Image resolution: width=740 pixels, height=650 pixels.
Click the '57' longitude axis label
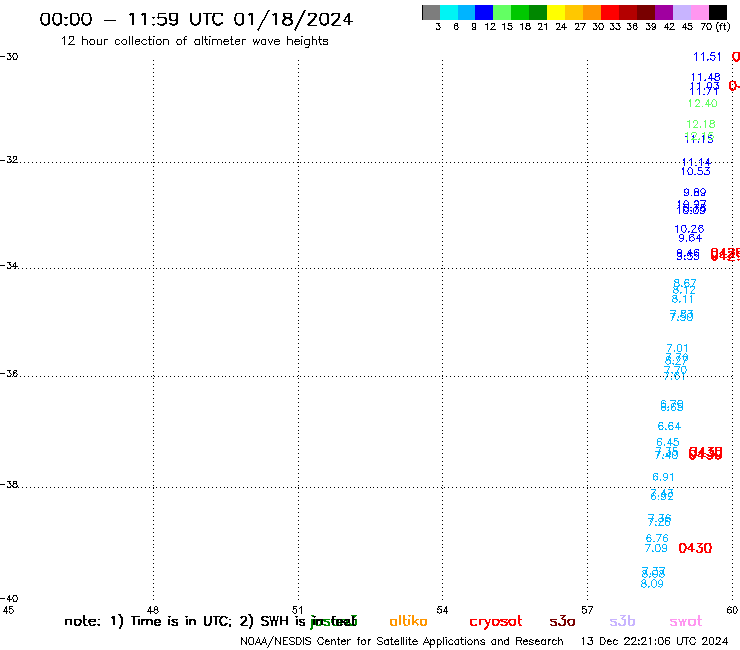pos(587,610)
